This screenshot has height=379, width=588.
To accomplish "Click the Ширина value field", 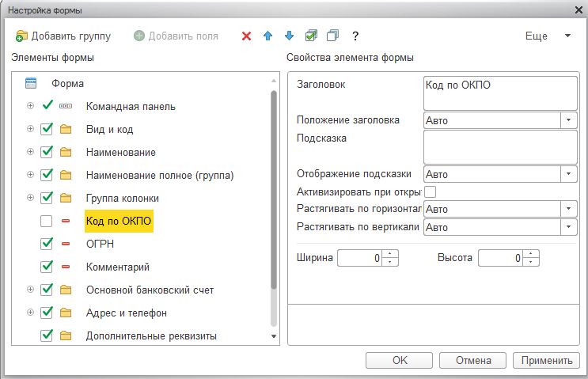I will point(359,258).
